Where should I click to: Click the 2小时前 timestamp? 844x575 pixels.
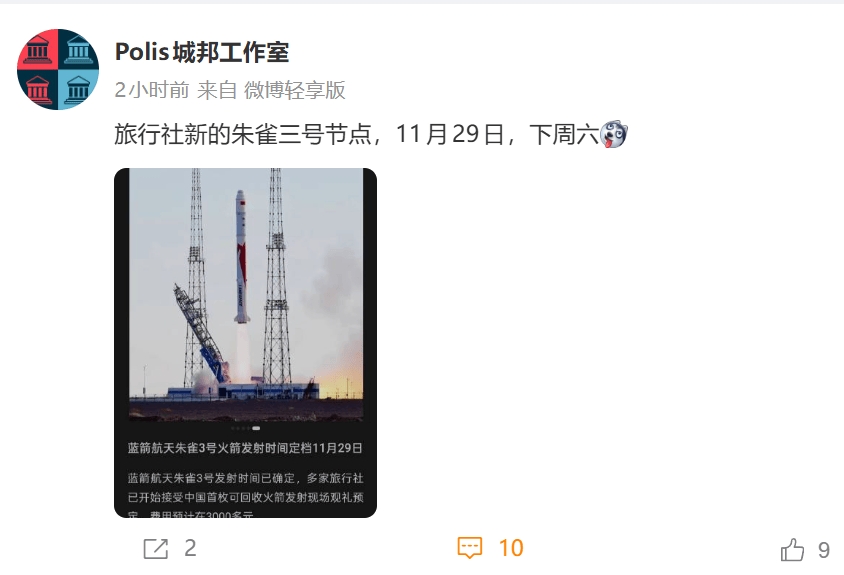(152, 90)
